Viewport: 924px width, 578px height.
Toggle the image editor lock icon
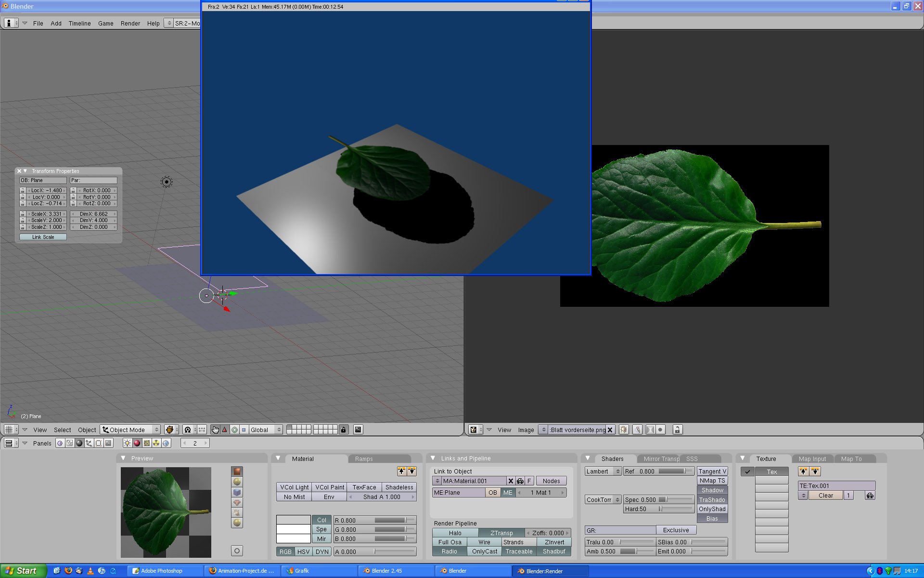click(x=677, y=430)
